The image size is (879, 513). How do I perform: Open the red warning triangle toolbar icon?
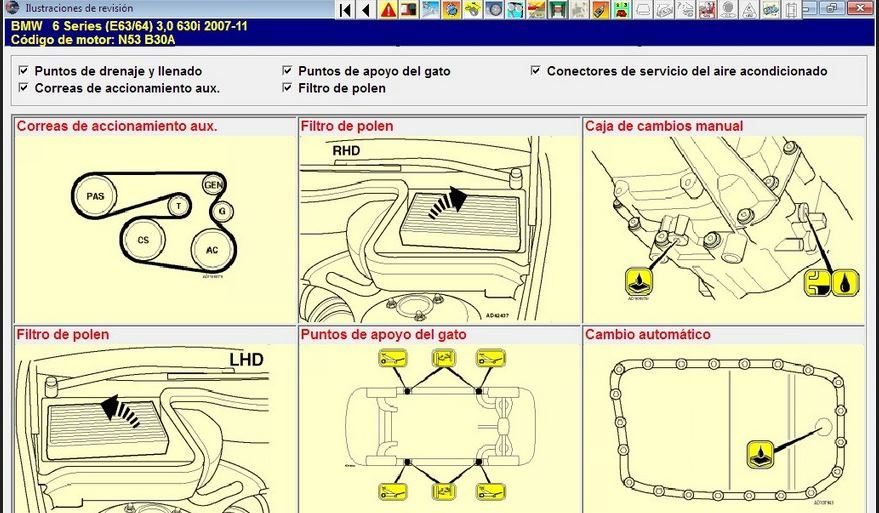click(x=387, y=10)
